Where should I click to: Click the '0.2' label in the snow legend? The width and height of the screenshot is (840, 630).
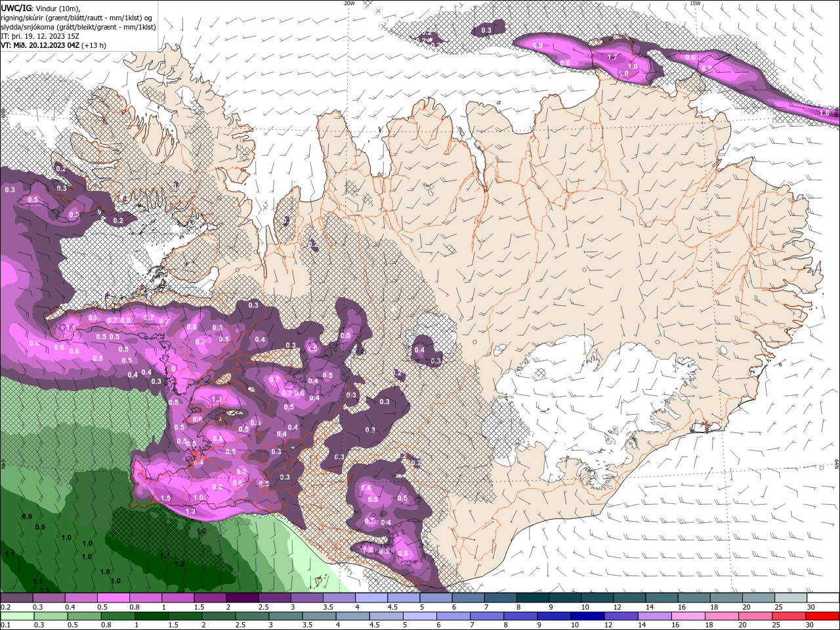[5, 607]
